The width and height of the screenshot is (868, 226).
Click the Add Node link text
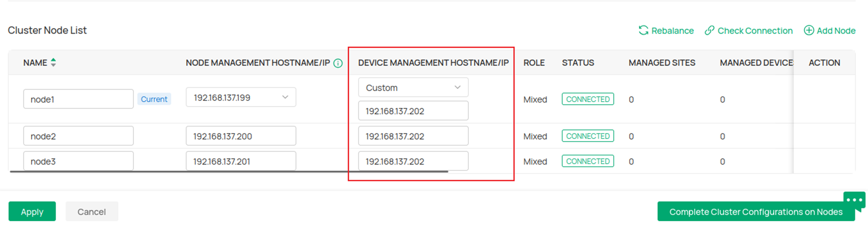[836, 31]
